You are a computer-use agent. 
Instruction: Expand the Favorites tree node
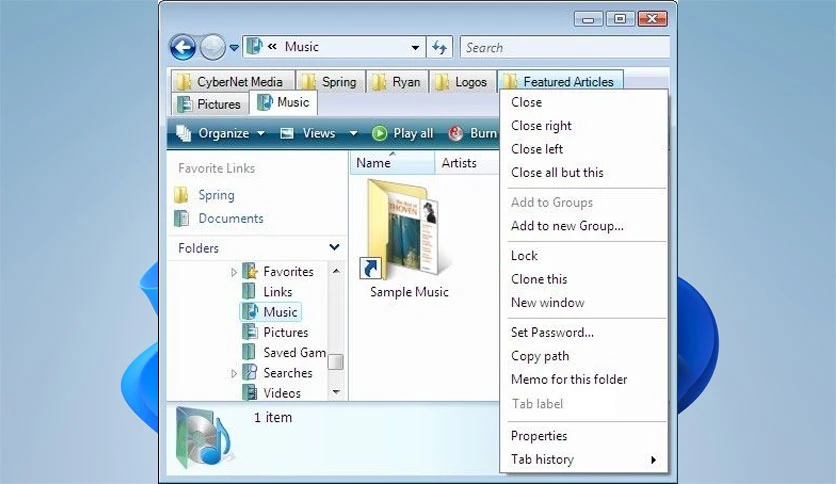coord(234,272)
